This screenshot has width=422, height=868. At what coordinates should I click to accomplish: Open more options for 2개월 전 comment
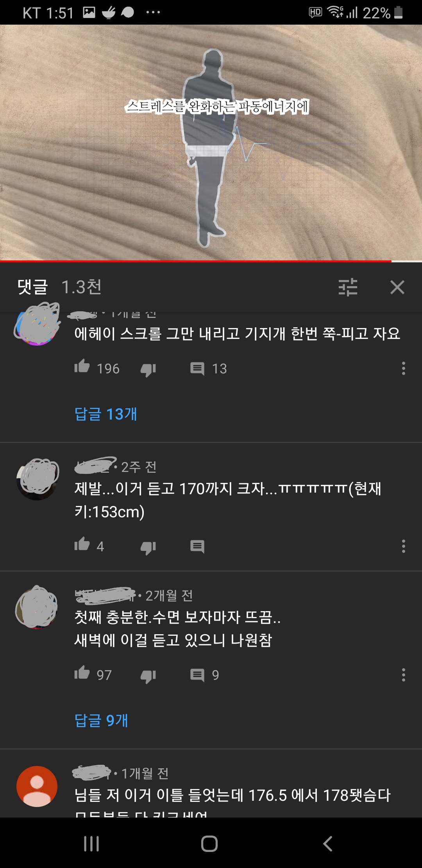[x=403, y=674]
